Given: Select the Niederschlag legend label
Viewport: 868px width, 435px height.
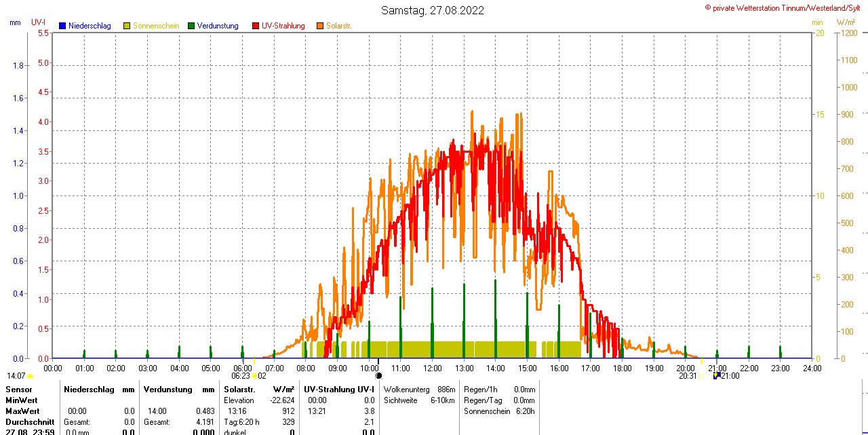Looking at the screenshot, I should [x=90, y=26].
